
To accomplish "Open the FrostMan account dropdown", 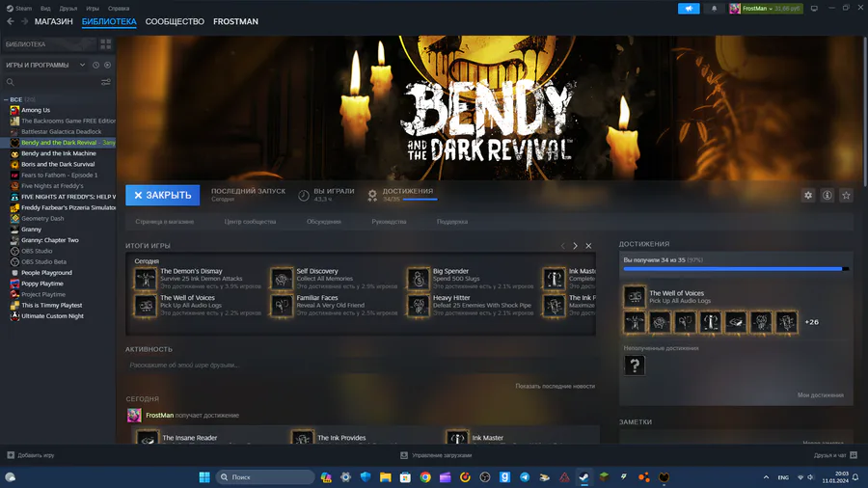I will tap(766, 9).
